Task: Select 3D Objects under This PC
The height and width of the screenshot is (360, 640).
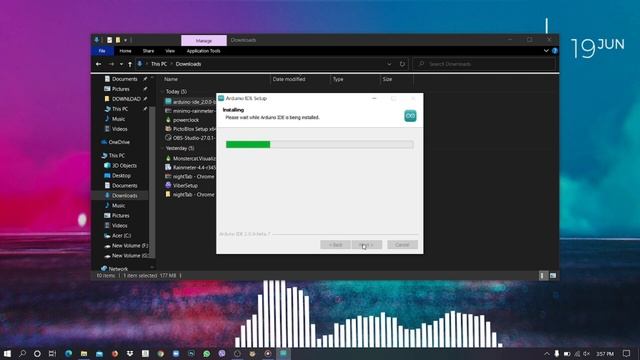Action: (x=124, y=165)
